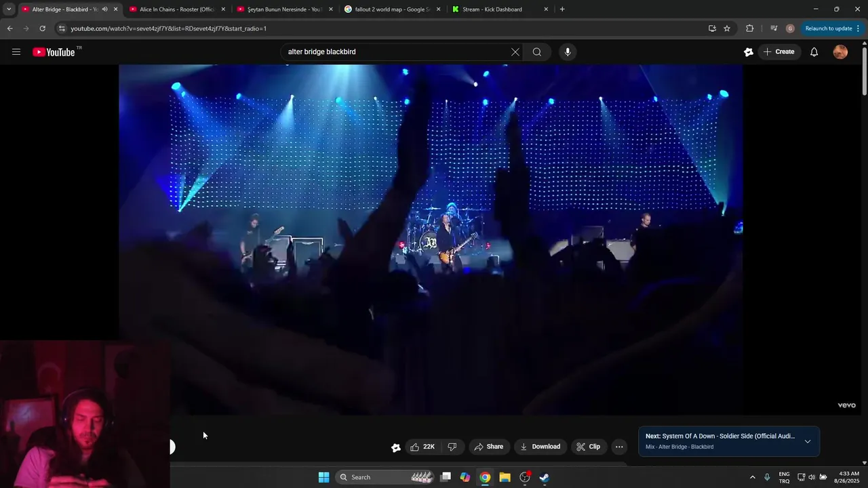The width and height of the screenshot is (868, 488).
Task: Open Task View on taskbar
Action: [x=446, y=477]
